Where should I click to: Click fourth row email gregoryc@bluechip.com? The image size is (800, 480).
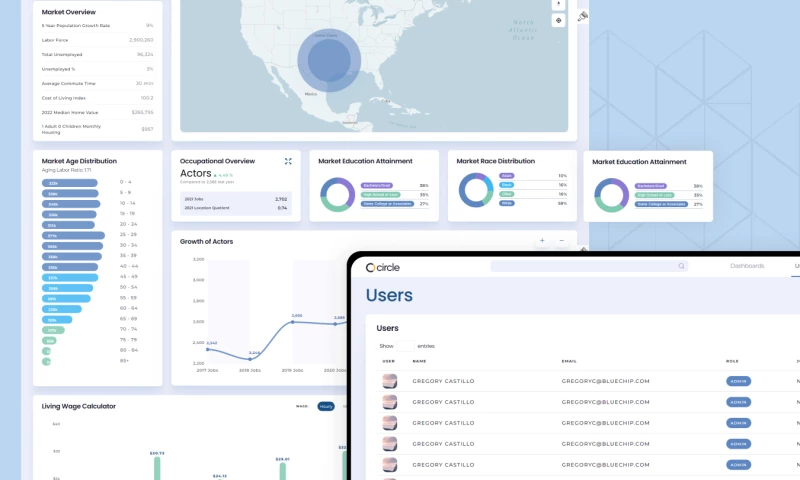[605, 444]
